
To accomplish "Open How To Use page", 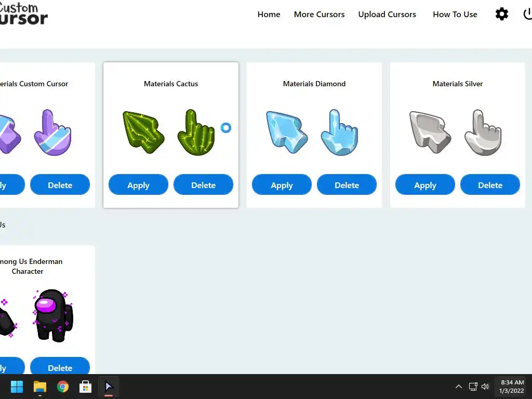I will [x=455, y=14].
